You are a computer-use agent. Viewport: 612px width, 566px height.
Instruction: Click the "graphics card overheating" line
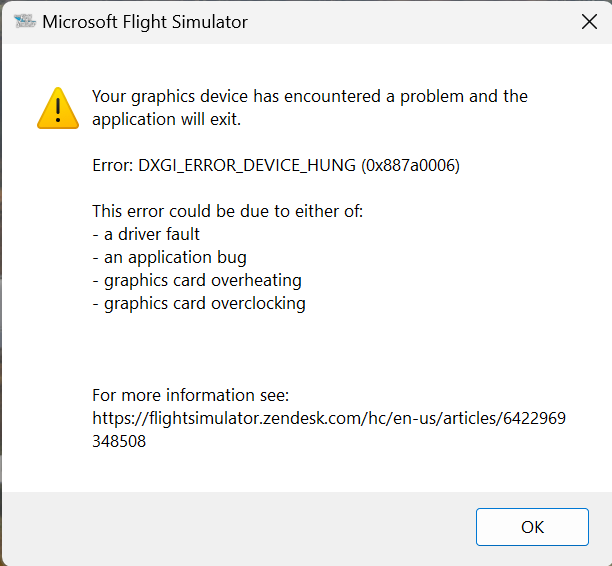click(x=197, y=281)
